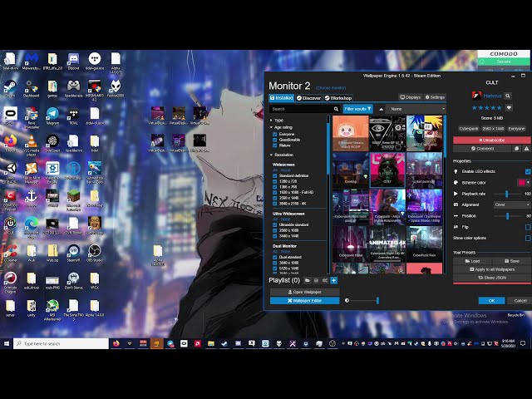The image size is (532, 399).
Task: Open the Scheme color dropdown arrow
Action: 528,183
